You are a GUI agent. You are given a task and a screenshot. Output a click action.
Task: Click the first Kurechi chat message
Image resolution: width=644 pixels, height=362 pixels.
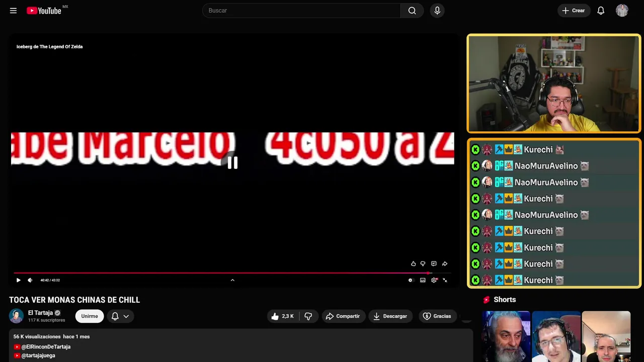[554, 149]
